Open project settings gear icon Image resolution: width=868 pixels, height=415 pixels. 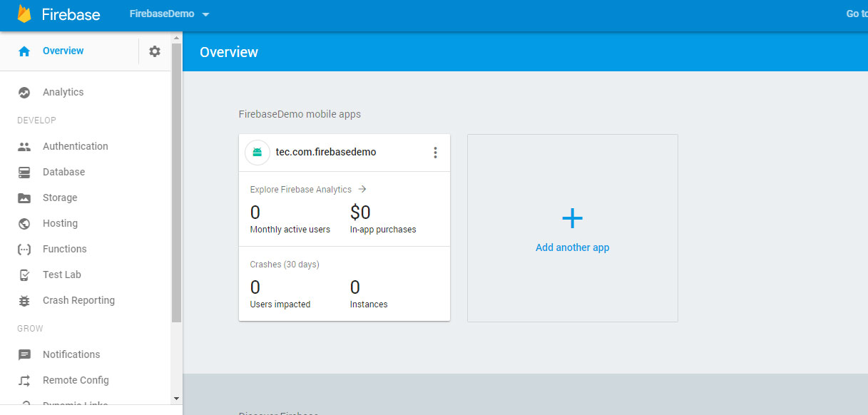click(155, 51)
